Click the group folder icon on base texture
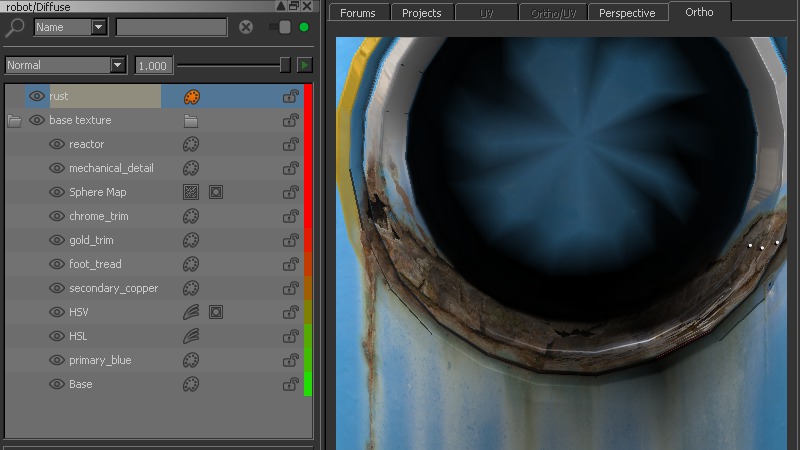This screenshot has height=450, width=800. point(191,120)
